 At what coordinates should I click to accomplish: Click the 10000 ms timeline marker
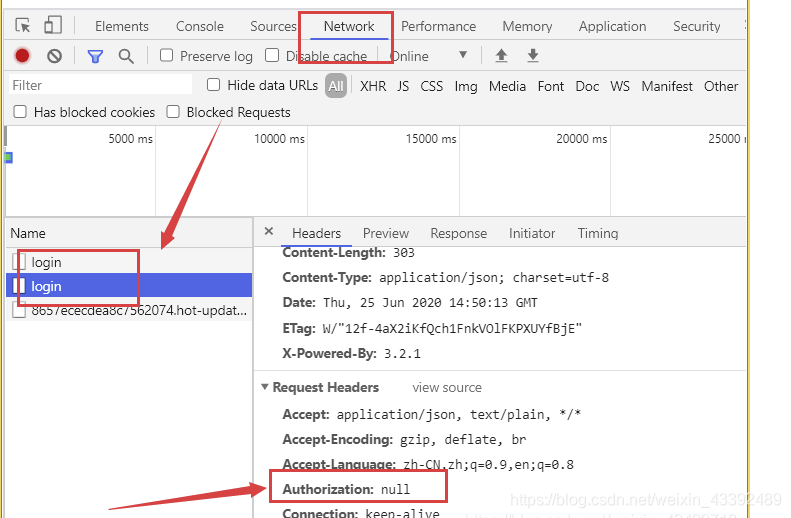pyautogui.click(x=279, y=139)
